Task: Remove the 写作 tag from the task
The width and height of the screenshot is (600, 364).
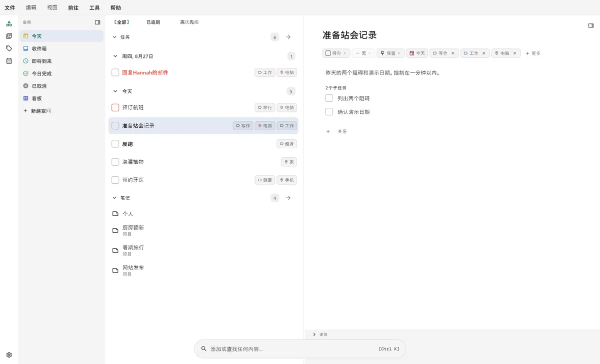Action: (x=453, y=53)
